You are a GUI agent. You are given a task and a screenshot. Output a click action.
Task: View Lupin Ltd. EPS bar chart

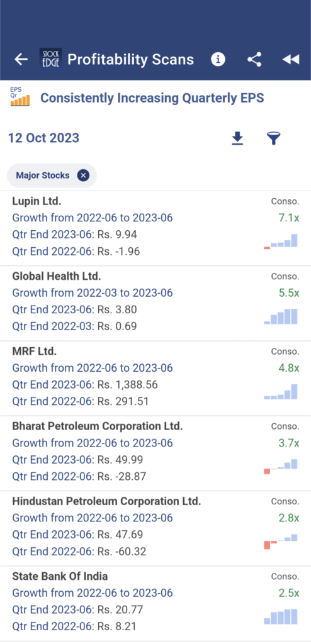[x=281, y=241]
